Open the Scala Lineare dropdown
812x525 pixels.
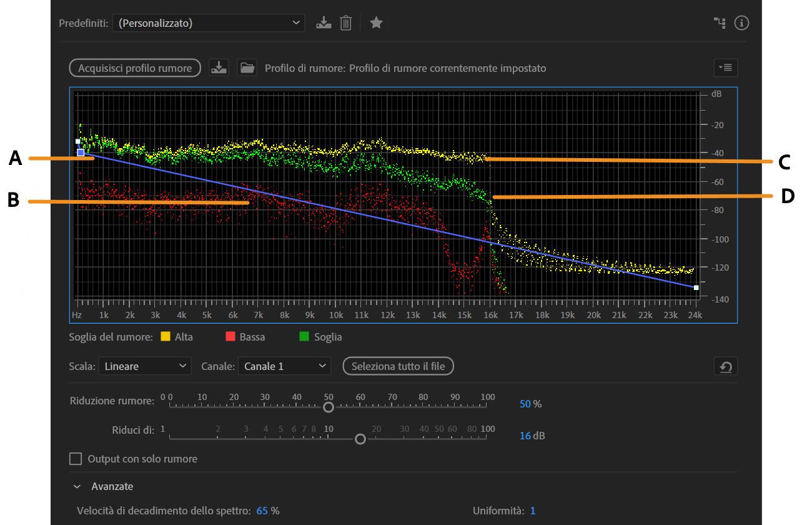coord(144,366)
